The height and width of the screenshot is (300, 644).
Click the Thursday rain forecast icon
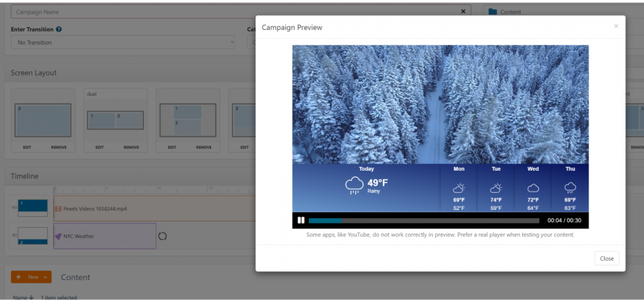[x=570, y=188]
